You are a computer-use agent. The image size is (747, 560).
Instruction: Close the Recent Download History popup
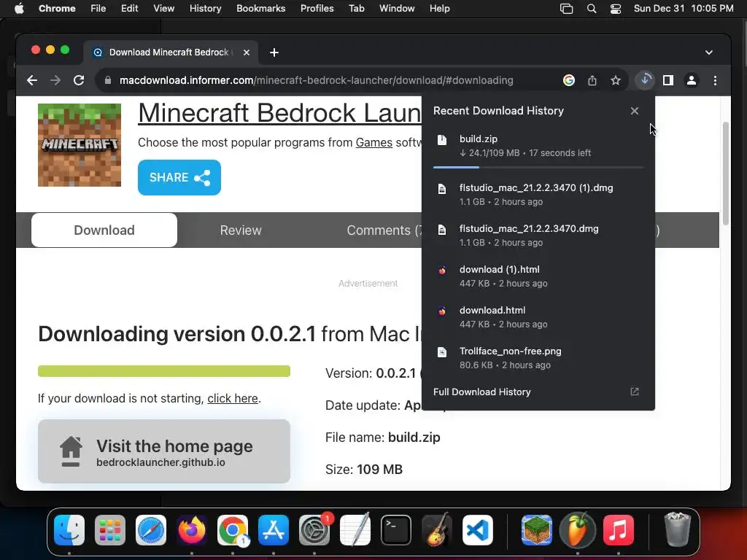point(634,111)
